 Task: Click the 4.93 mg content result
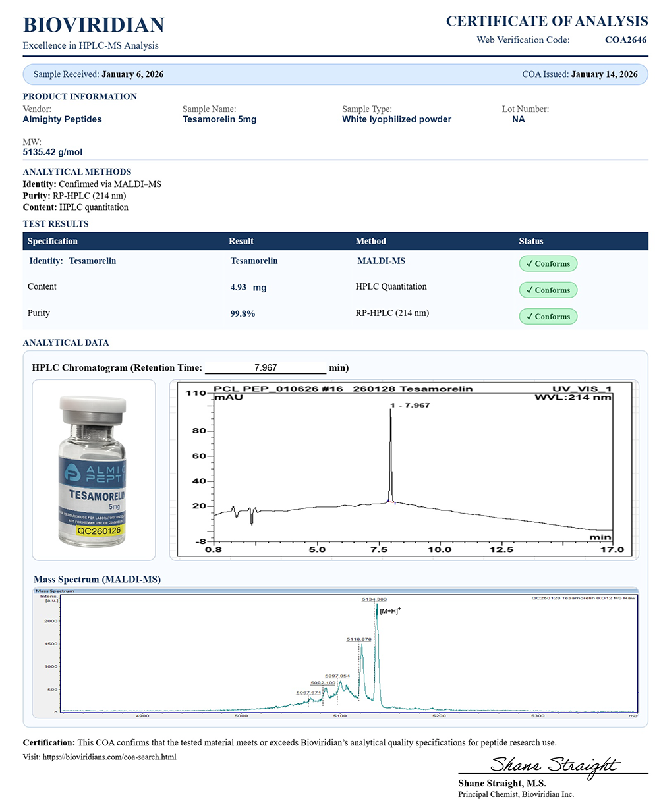click(x=248, y=288)
